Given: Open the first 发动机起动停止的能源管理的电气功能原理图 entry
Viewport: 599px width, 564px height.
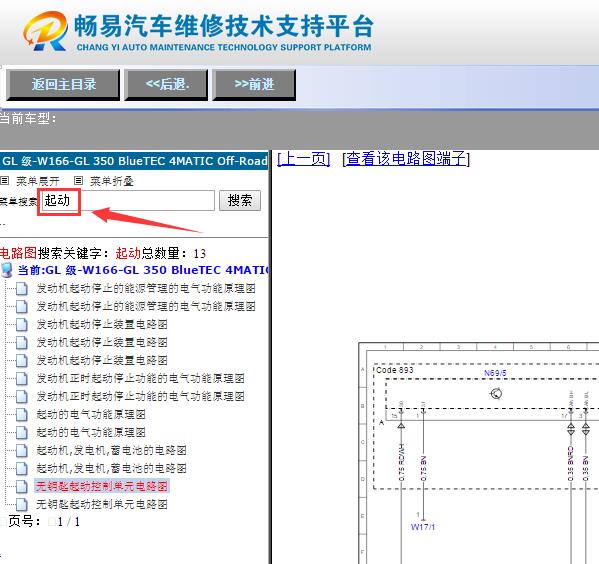Looking at the screenshot, I should [x=146, y=288].
